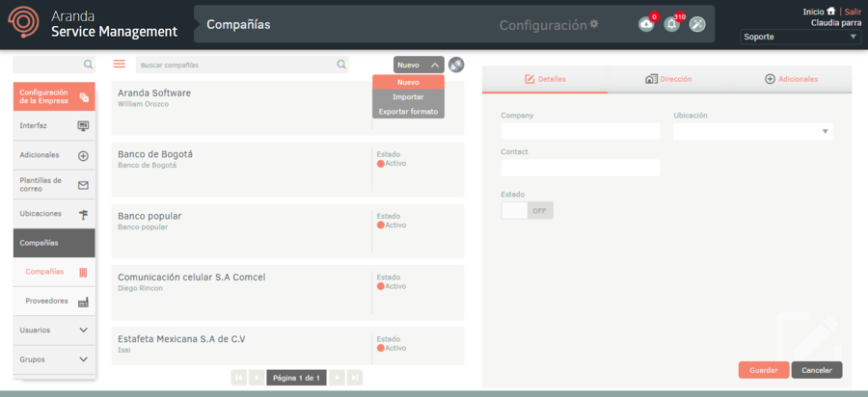Open Plantillas de correo envelope icon

pos(83,185)
